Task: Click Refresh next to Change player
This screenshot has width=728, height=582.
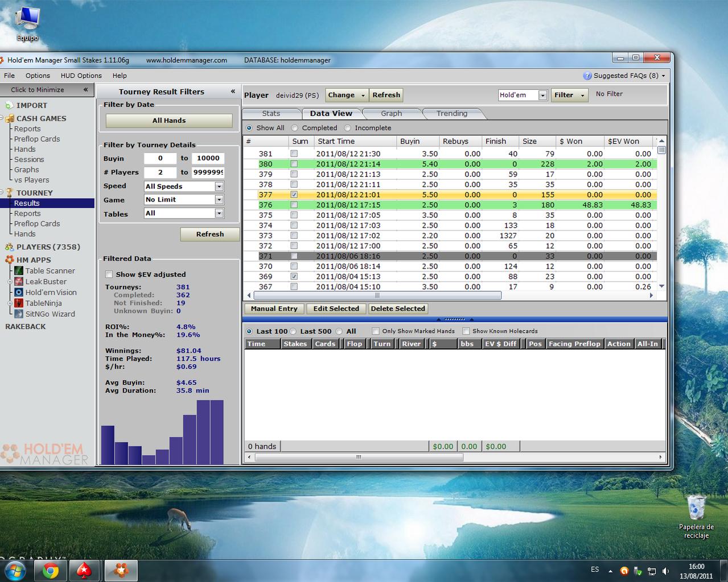Action: tap(386, 95)
